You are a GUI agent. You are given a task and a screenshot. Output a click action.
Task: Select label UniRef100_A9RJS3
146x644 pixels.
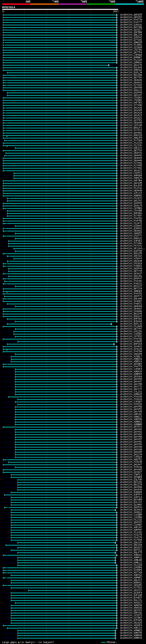pos(131,628)
